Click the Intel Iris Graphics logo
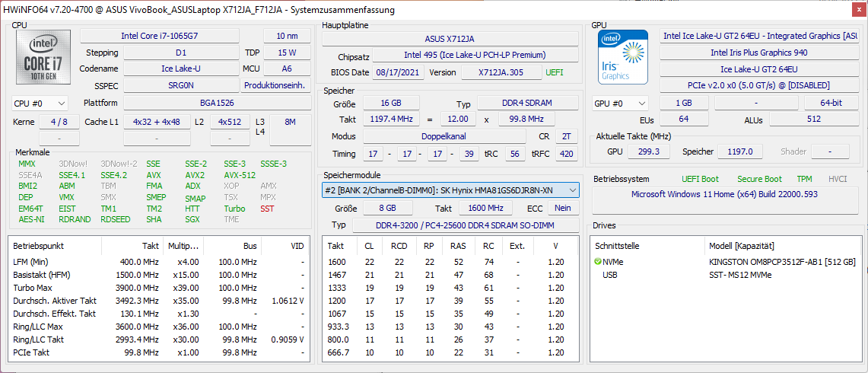 [622, 56]
